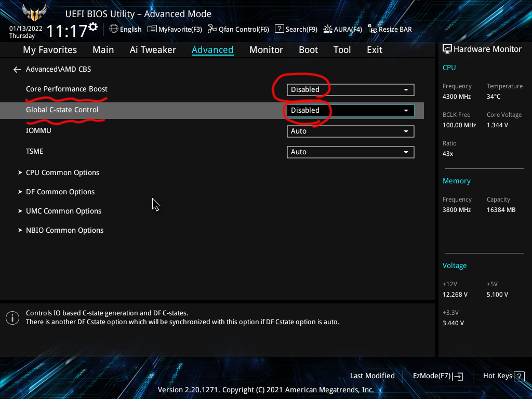Click the Core Voltage value 1.344 V
Screen dimensions: 532x399
(497, 125)
